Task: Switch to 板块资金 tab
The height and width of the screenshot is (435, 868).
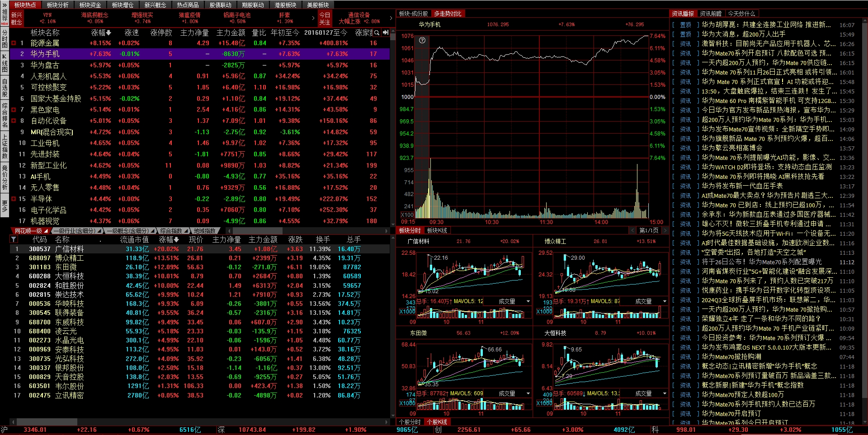Action: click(x=90, y=5)
